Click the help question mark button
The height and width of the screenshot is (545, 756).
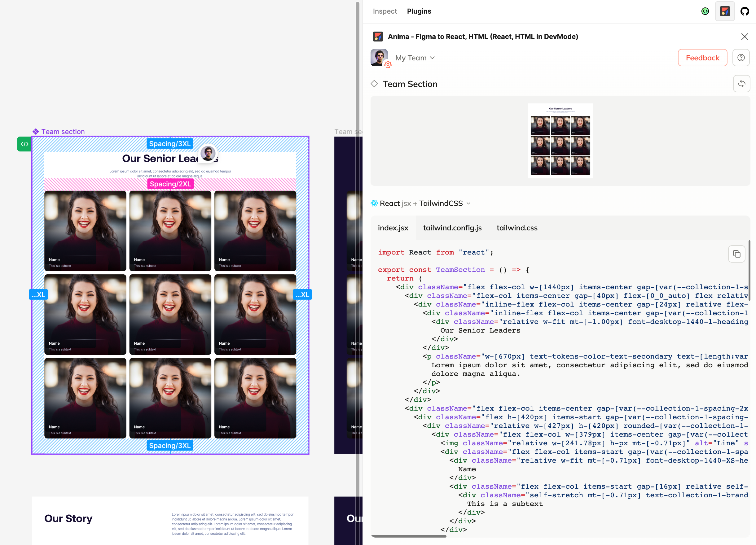pyautogui.click(x=741, y=58)
